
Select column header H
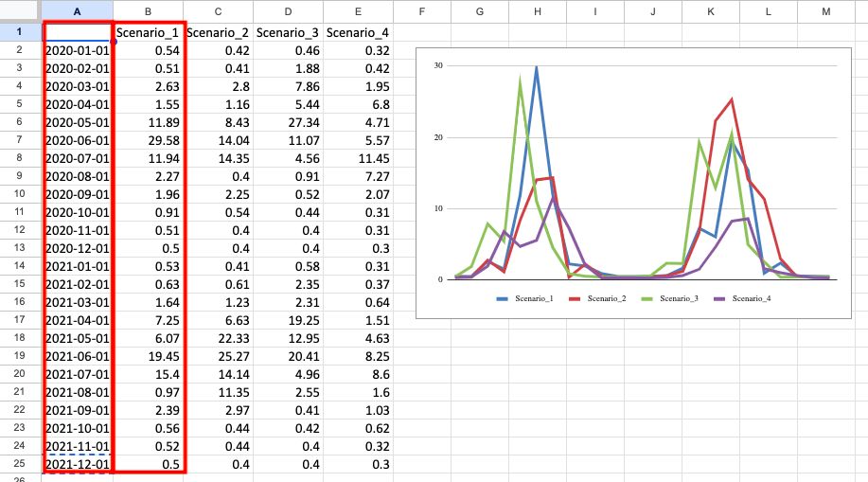pyautogui.click(x=537, y=11)
